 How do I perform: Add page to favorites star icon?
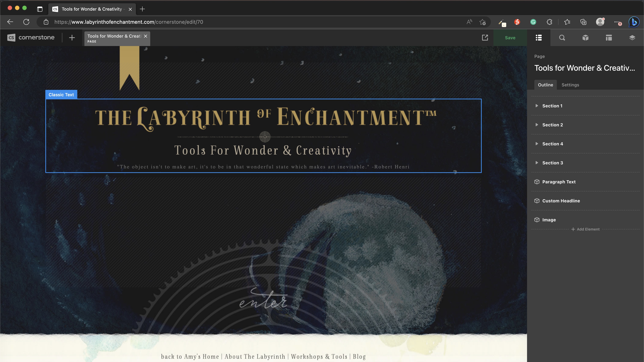pyautogui.click(x=482, y=22)
